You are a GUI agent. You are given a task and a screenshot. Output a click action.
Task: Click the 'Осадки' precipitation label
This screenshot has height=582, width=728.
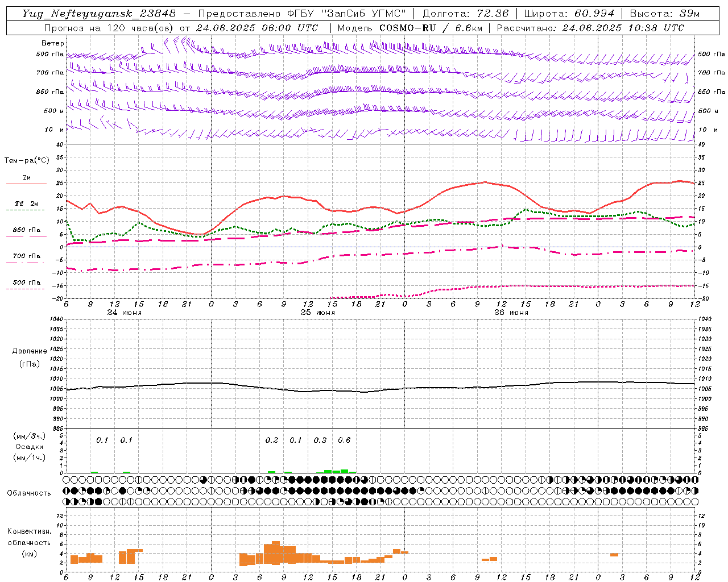(30, 447)
